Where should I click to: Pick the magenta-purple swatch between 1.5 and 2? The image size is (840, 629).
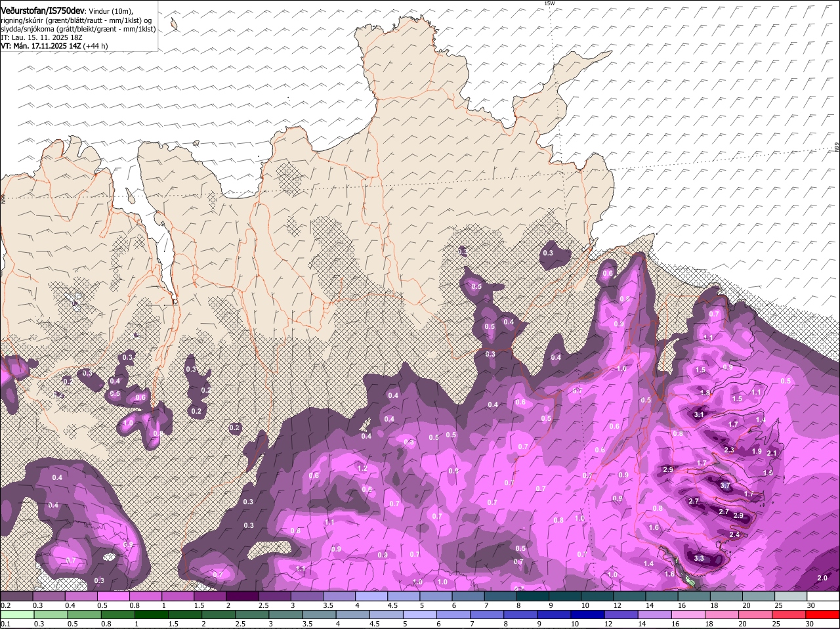[x=210, y=596]
